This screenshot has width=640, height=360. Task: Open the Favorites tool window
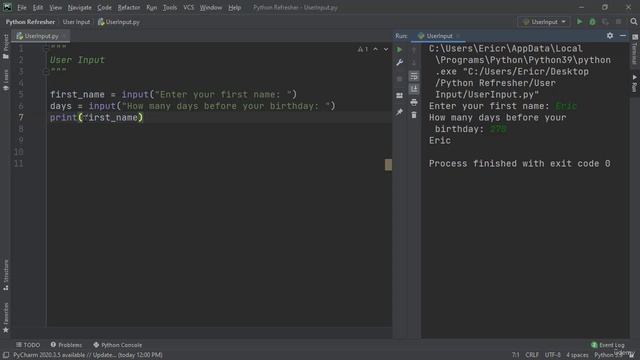click(6, 318)
